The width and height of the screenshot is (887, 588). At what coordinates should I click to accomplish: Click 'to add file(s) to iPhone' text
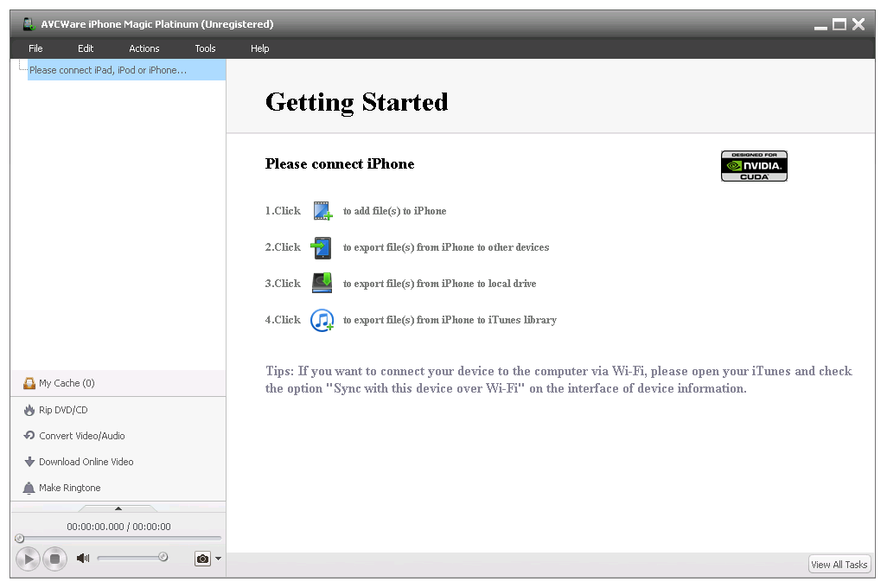point(395,211)
